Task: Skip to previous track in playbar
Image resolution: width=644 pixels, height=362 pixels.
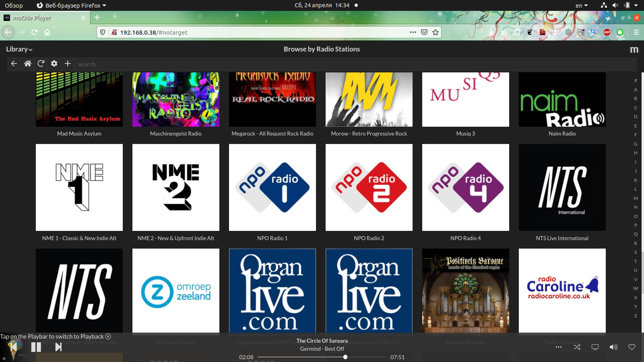Action: 14,347
